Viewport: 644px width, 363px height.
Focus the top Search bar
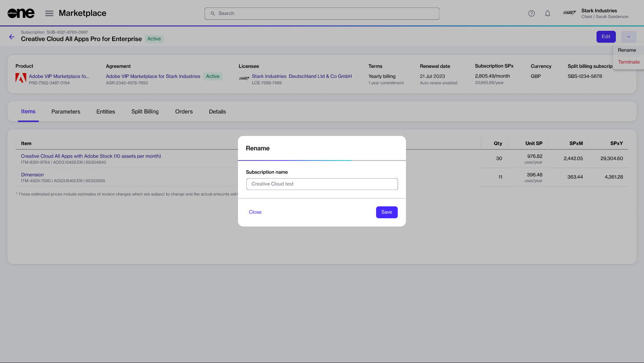coord(322,14)
